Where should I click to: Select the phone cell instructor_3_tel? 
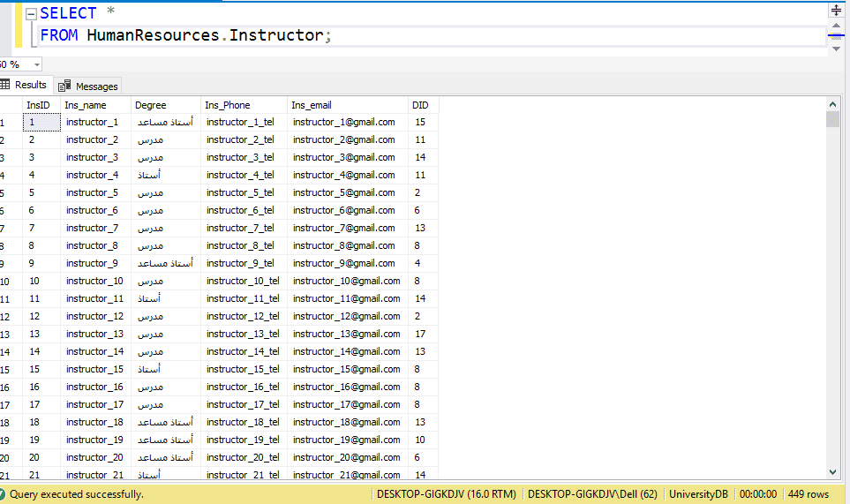(244, 157)
